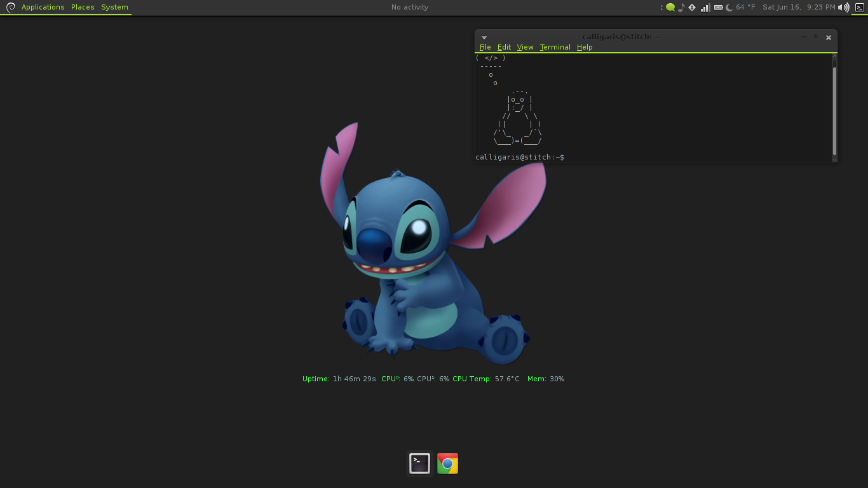Check the network signal bars icon
Image resolution: width=868 pixels, height=488 pixels.
click(x=705, y=8)
